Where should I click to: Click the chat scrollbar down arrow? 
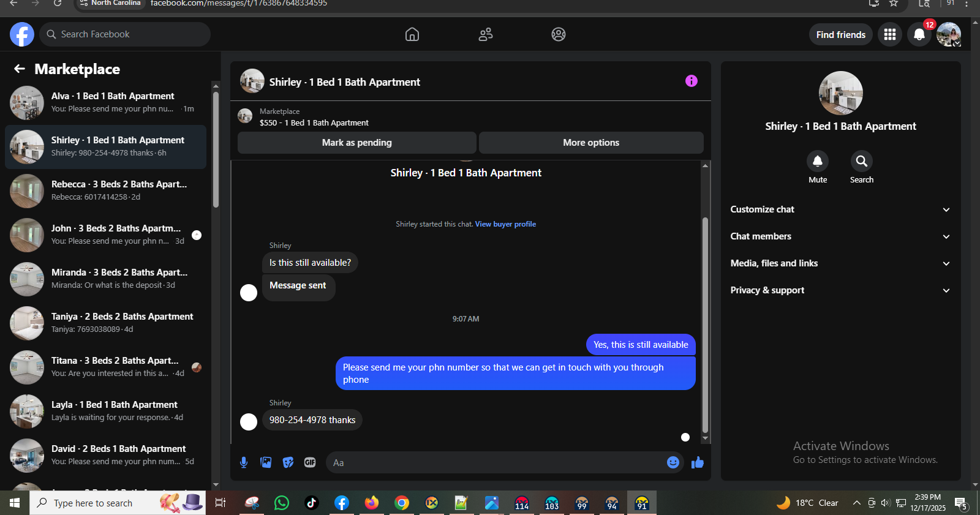coord(705,438)
